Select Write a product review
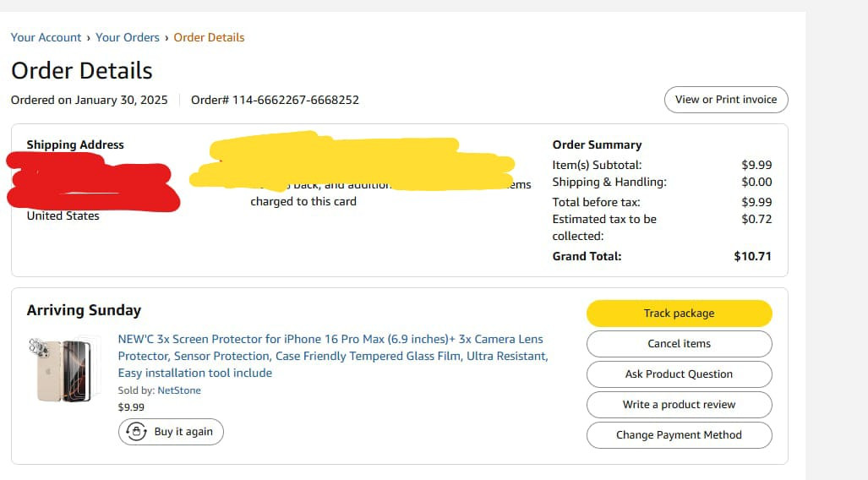 point(679,405)
